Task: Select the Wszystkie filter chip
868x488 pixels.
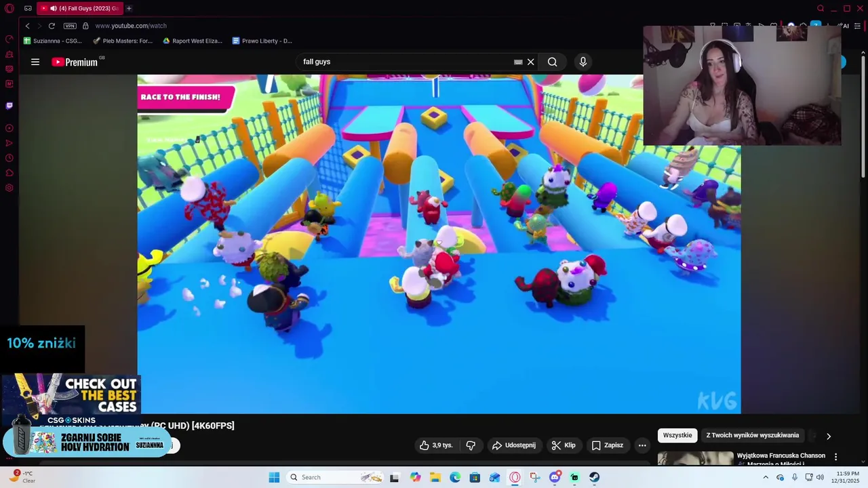Action: coord(677,435)
